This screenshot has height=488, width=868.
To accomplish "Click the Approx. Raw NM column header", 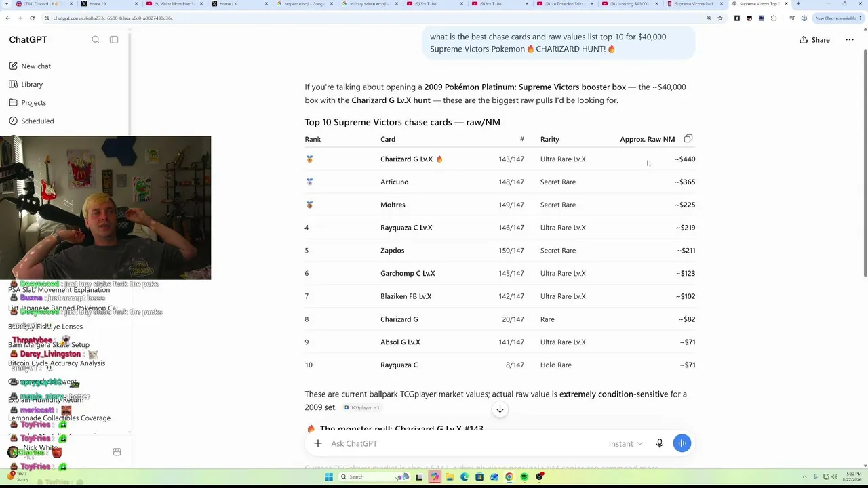I will (x=647, y=139).
